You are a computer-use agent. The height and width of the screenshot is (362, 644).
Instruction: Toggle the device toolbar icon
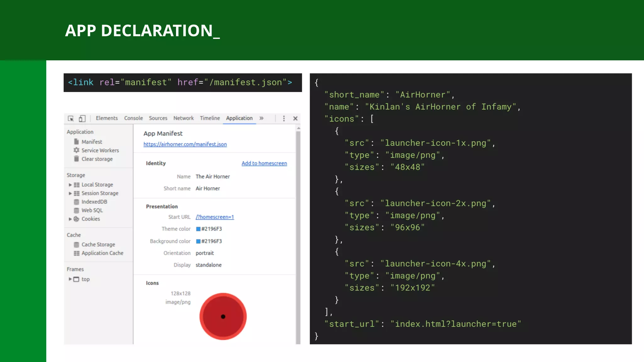click(x=82, y=118)
